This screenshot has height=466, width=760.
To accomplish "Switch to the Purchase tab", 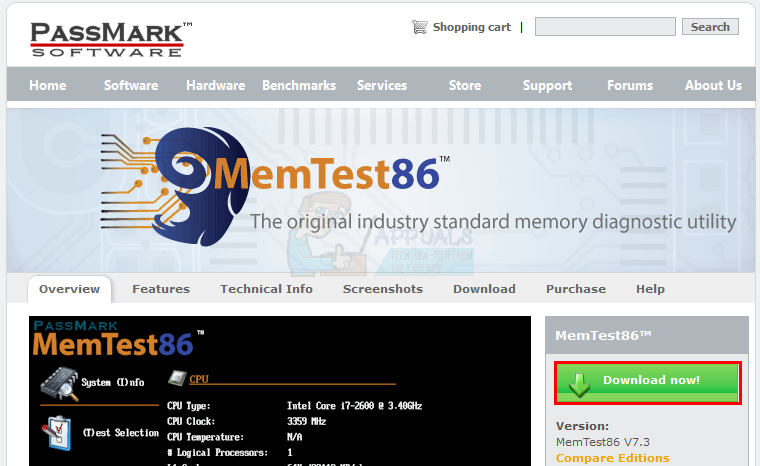I will [x=576, y=289].
